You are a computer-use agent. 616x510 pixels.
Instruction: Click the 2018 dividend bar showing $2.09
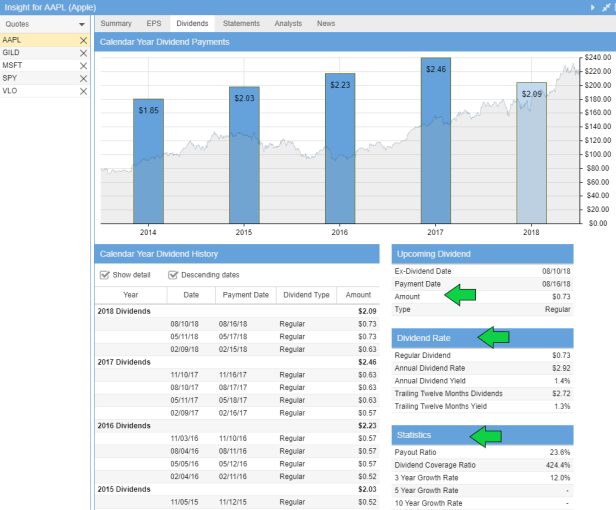click(531, 153)
